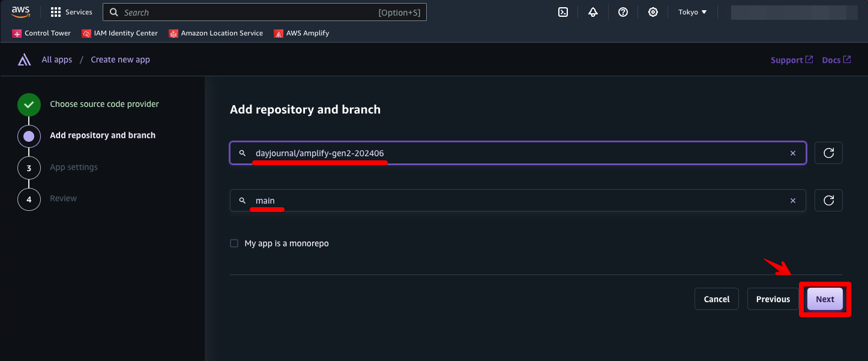Go back to Choose source code provider step
Viewport: 868px width, 361px height.
pyautogui.click(x=104, y=104)
